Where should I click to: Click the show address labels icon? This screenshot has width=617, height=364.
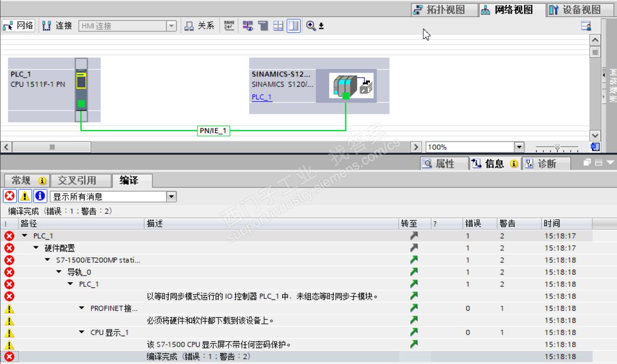click(248, 25)
